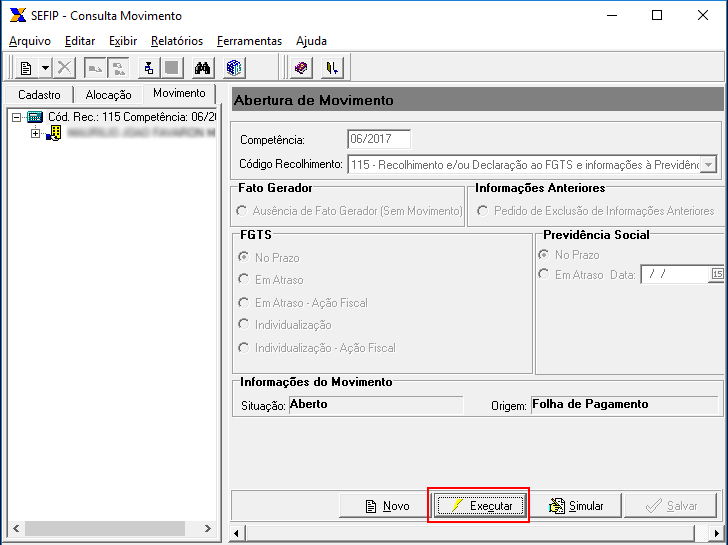Click the rightmost toolbar icon

332,68
